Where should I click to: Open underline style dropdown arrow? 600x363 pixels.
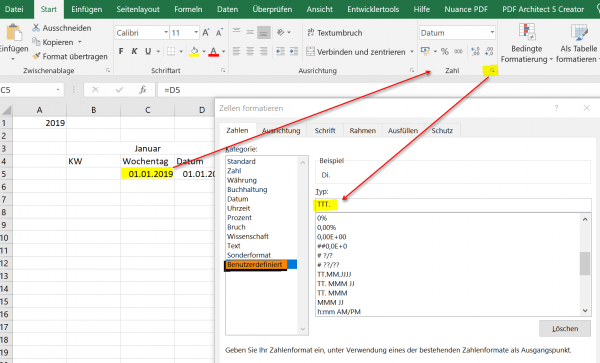pos(158,51)
